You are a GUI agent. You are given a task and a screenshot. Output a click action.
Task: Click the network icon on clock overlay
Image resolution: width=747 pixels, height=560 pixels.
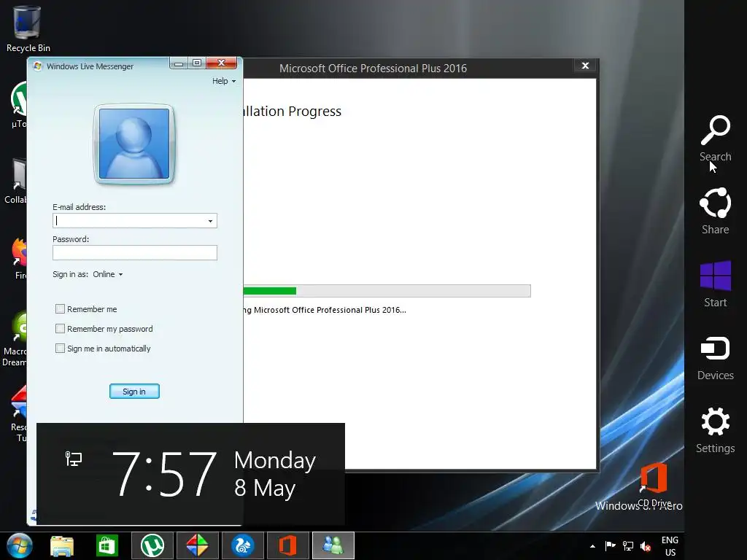tap(74, 459)
